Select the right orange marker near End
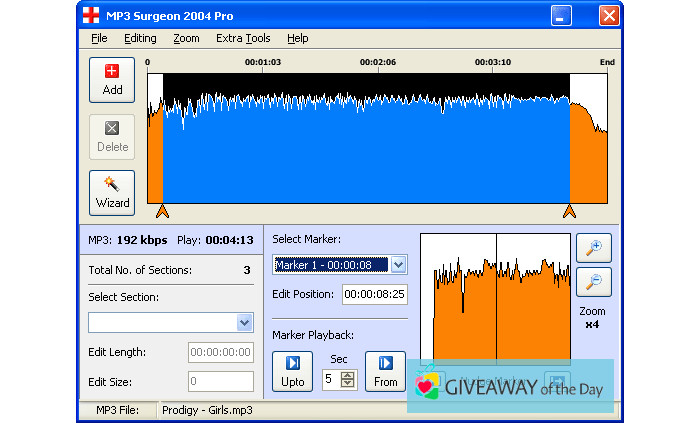This screenshot has height=423, width=700. (x=569, y=210)
